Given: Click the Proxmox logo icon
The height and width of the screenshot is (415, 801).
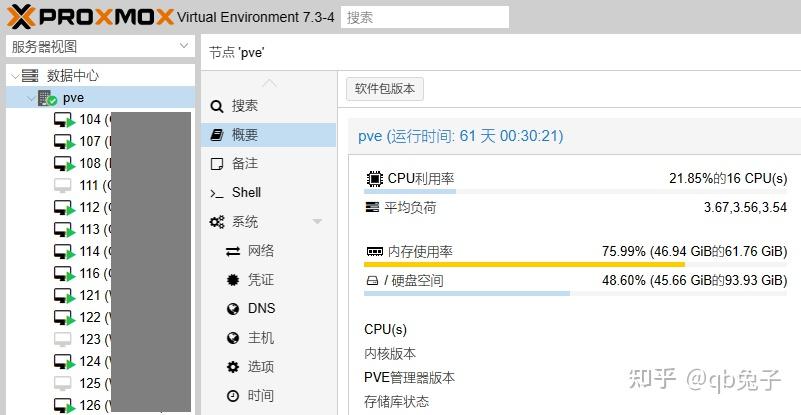Looking at the screenshot, I should pos(20,16).
